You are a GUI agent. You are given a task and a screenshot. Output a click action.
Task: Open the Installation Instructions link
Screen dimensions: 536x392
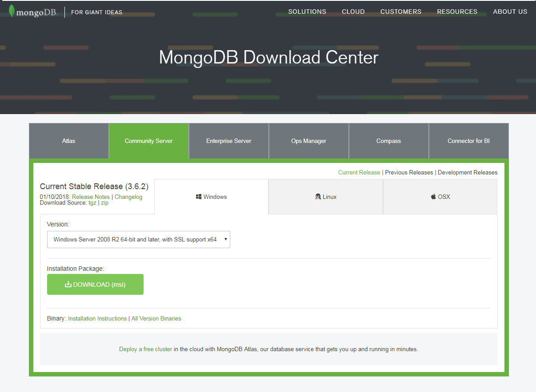(97, 318)
